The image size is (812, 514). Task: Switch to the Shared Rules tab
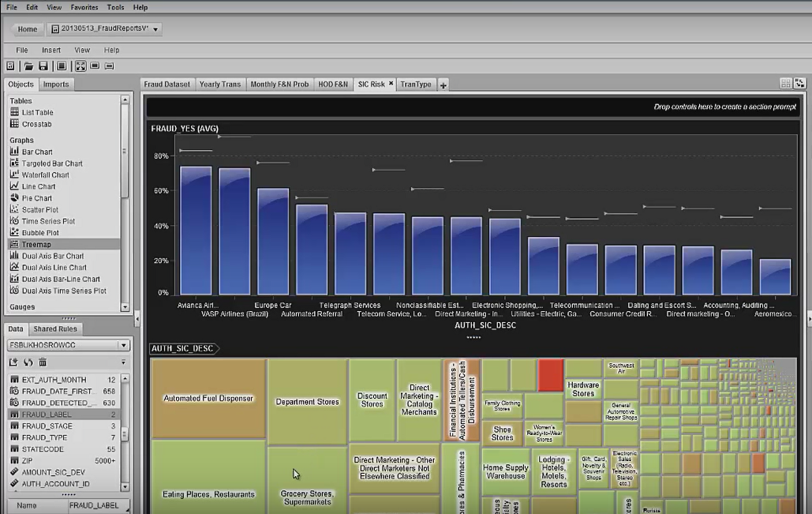(55, 329)
